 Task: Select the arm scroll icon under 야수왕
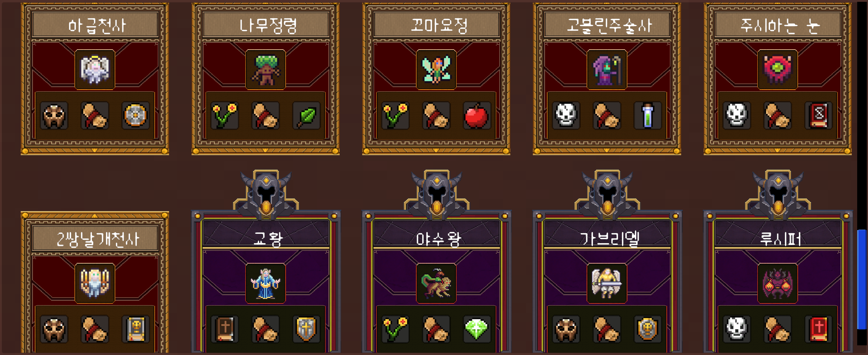[x=436, y=329]
